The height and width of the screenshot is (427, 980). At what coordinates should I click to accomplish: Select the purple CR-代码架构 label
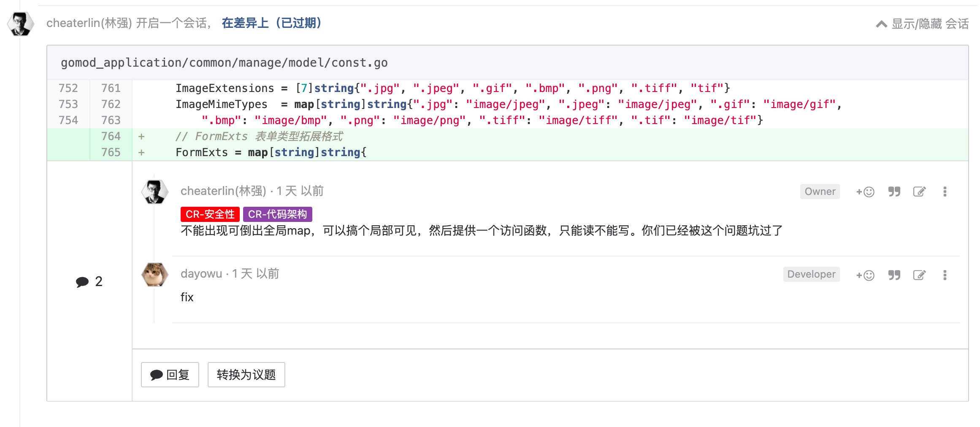pos(278,214)
